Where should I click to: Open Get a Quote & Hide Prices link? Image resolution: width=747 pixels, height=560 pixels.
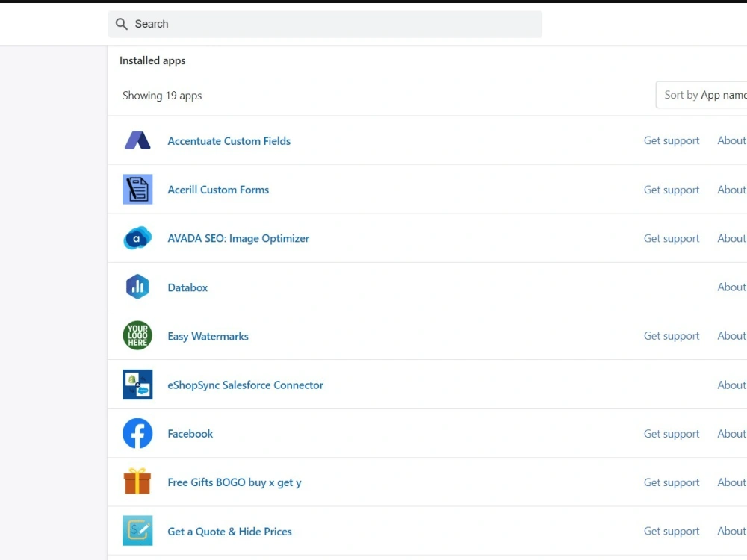point(229,532)
